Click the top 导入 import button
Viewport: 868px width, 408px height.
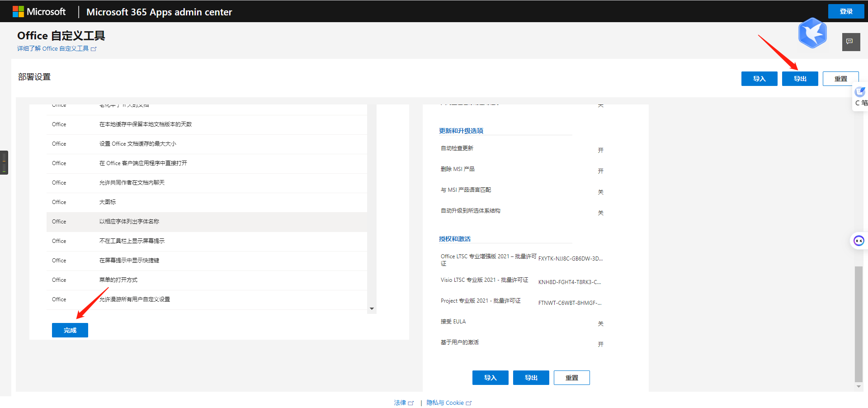pos(759,79)
